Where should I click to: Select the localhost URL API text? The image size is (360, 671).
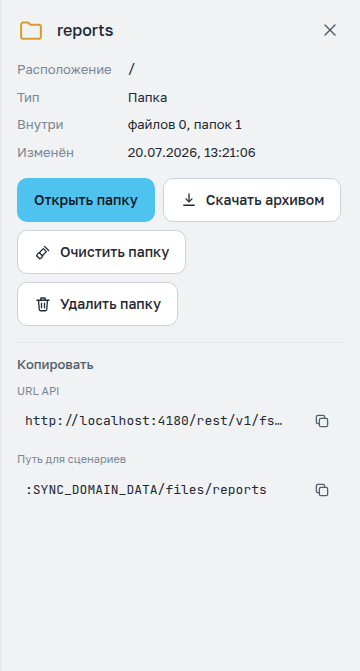(x=154, y=421)
